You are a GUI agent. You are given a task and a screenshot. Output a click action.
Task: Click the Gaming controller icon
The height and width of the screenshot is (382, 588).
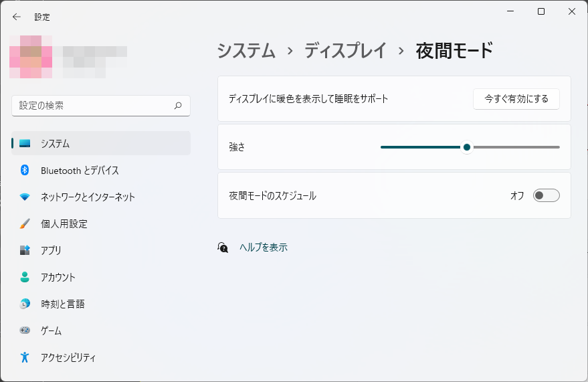25,330
